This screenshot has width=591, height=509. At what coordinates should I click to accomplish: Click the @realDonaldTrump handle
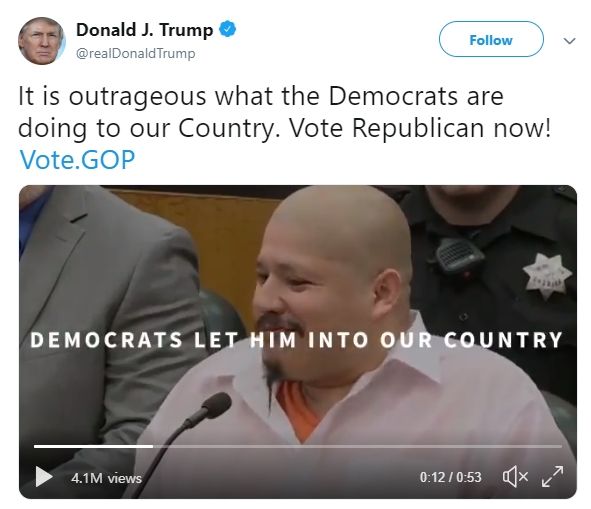point(136,53)
